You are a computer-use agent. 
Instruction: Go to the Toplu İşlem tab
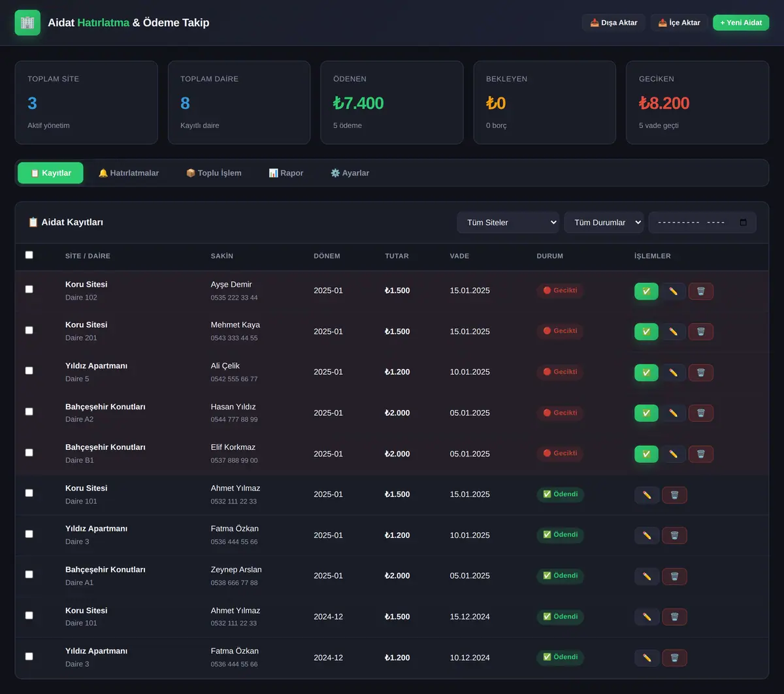tap(214, 173)
